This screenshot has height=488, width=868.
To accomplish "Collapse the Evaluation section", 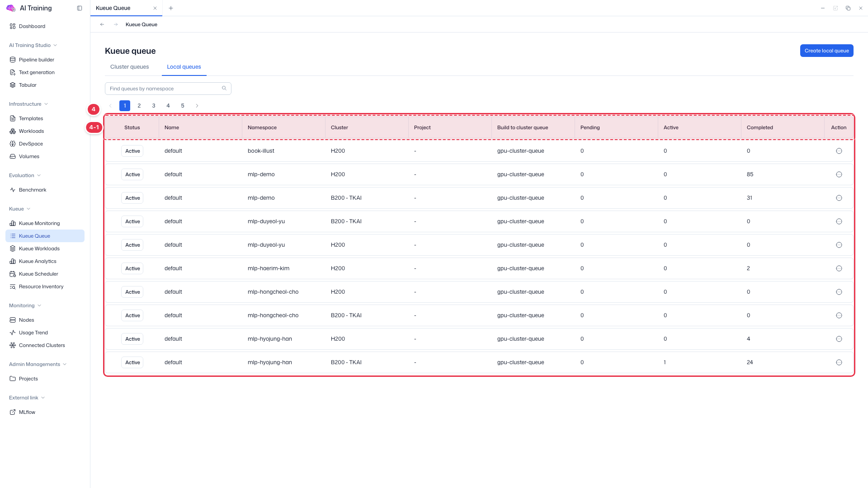I will click(25, 175).
